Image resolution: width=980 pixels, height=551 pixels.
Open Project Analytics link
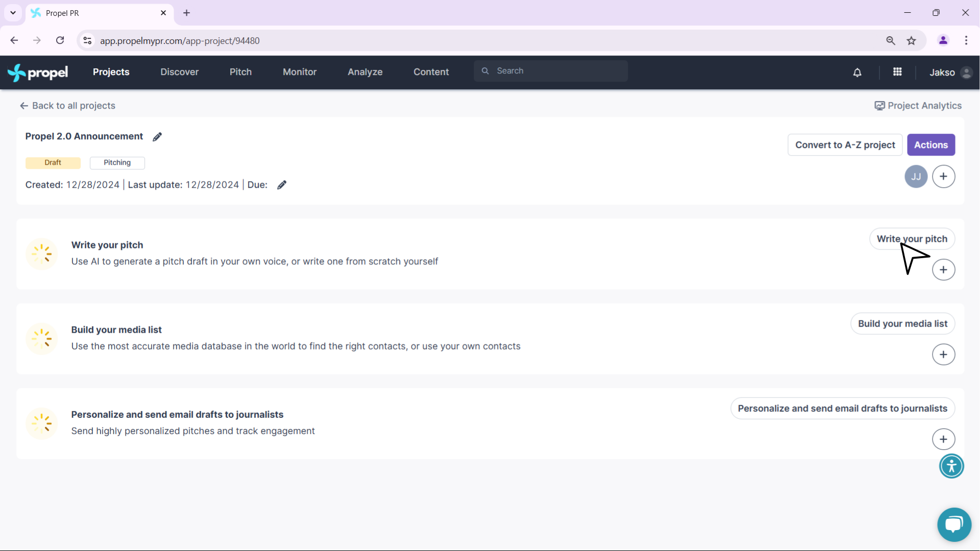(918, 106)
